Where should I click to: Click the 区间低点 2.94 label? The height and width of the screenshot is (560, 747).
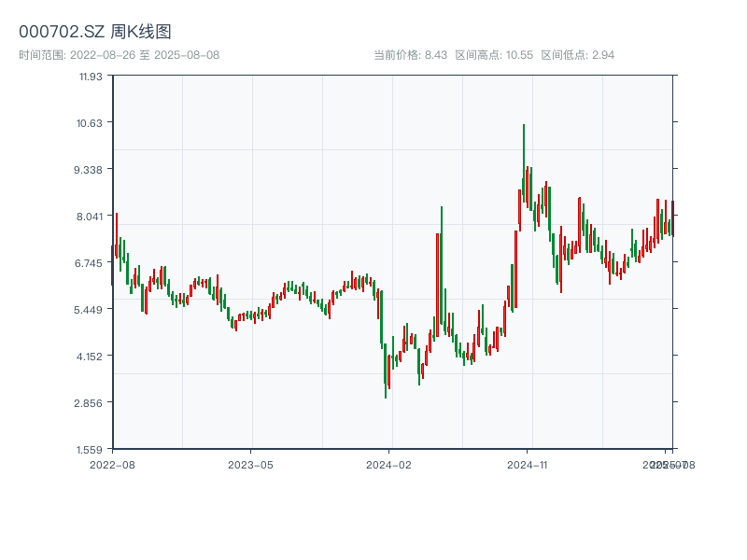[x=577, y=55]
